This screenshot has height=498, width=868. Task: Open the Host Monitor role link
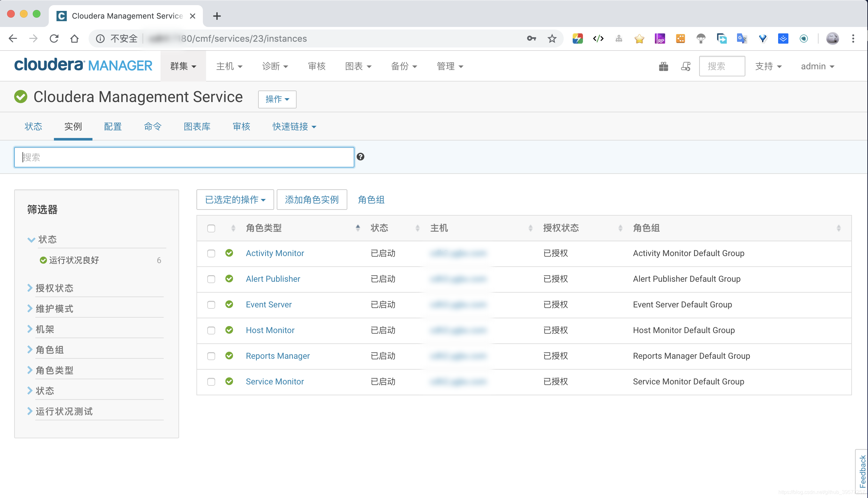click(270, 330)
